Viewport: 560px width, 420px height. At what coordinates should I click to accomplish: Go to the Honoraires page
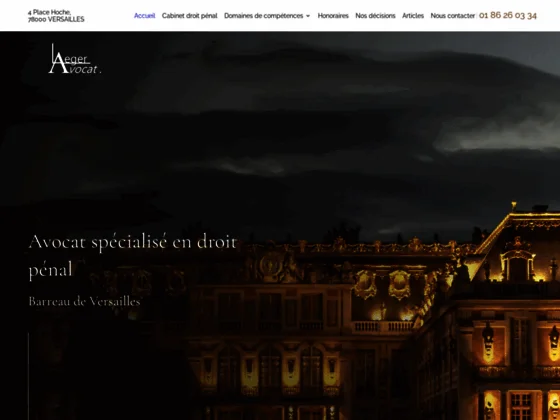point(333,16)
